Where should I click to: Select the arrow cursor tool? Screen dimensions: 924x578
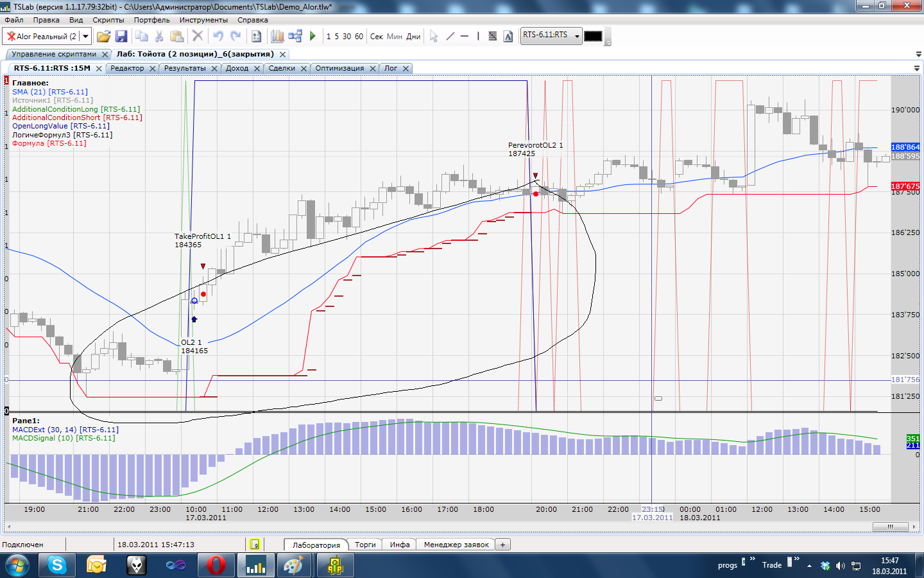point(434,37)
